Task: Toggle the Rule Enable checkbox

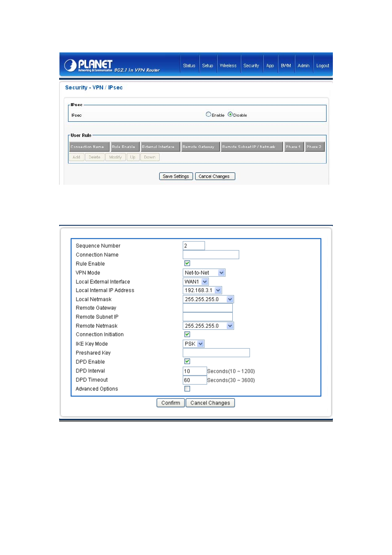Action: coord(187,263)
